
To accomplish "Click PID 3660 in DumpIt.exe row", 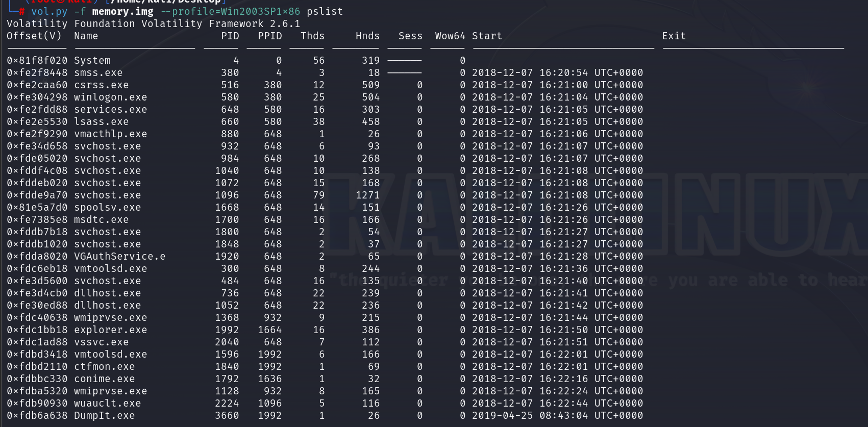I will pos(227,415).
